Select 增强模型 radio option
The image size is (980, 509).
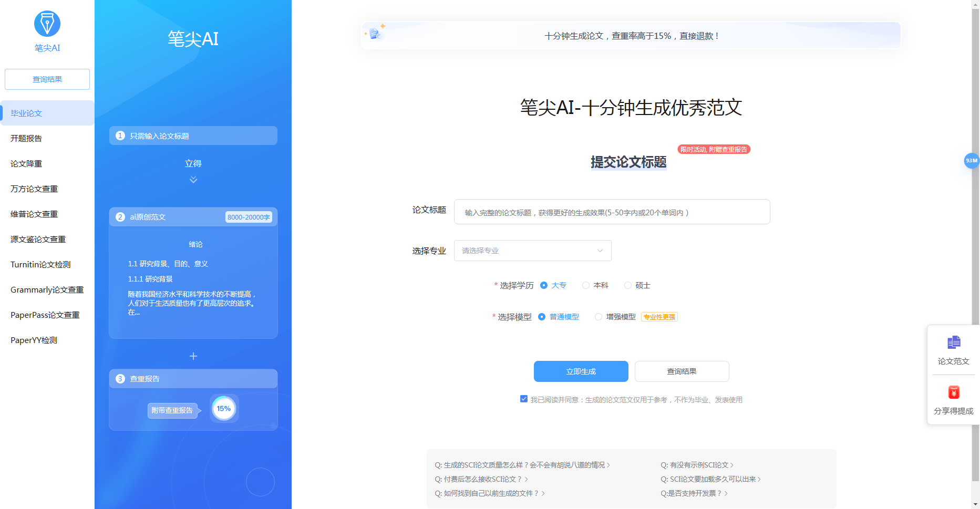(599, 317)
